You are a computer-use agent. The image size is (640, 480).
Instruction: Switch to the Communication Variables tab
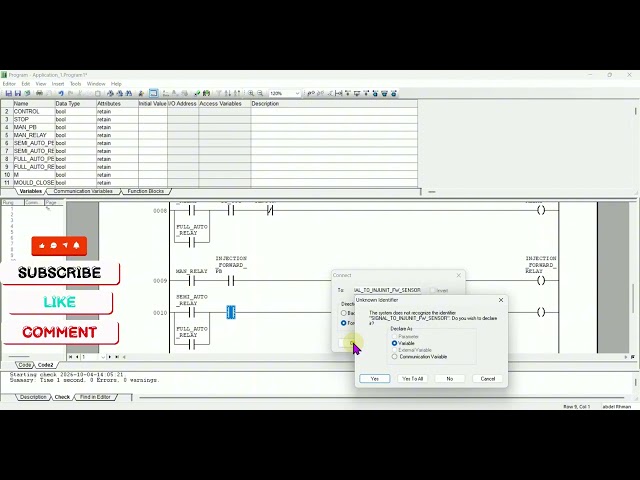[83, 191]
